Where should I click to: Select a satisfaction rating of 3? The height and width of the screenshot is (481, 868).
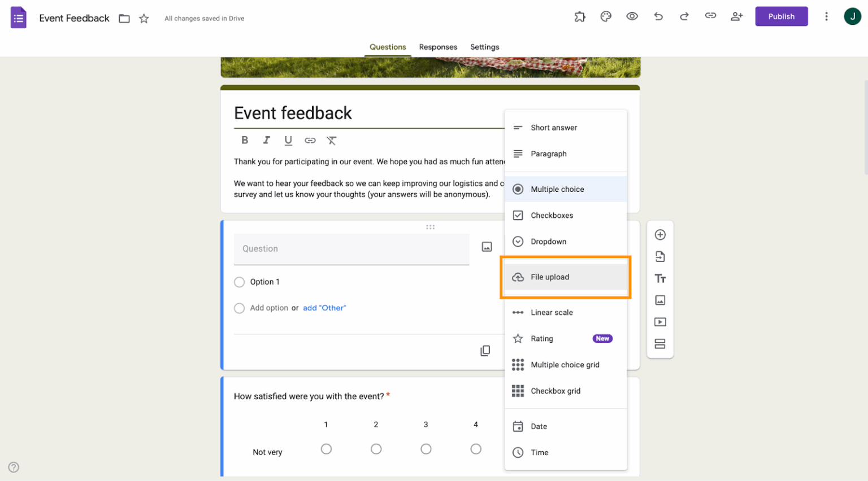pyautogui.click(x=426, y=449)
